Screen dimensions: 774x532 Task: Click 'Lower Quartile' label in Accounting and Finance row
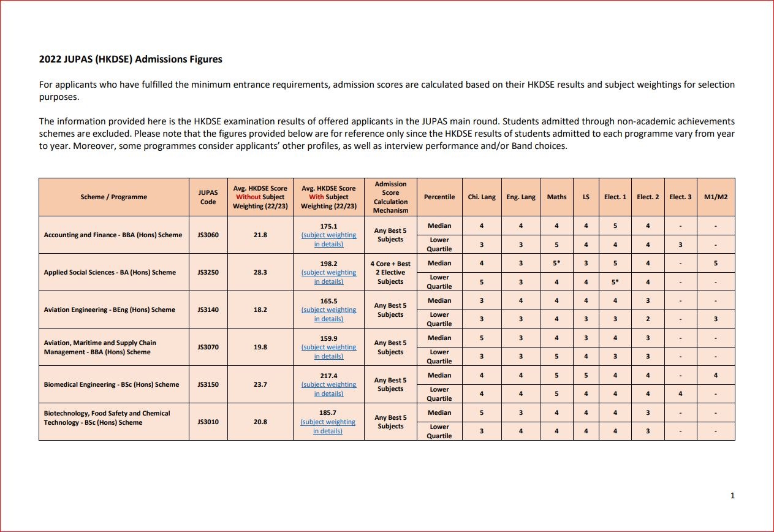tap(439, 245)
